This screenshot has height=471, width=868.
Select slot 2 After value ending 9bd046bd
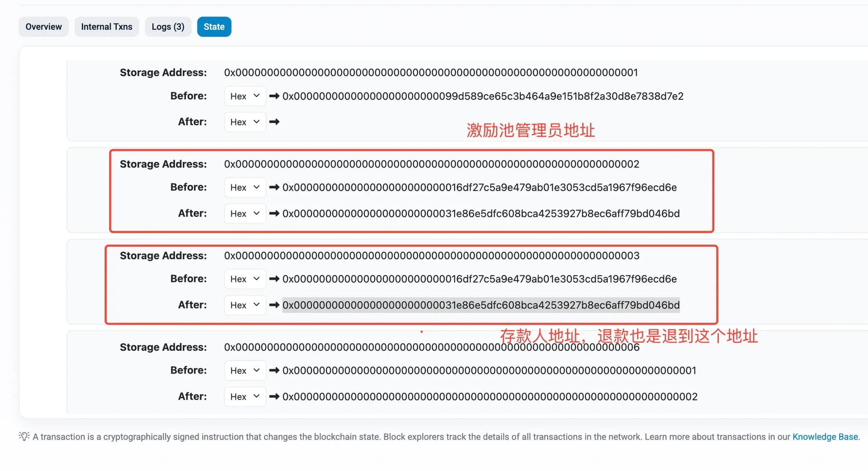481,214
